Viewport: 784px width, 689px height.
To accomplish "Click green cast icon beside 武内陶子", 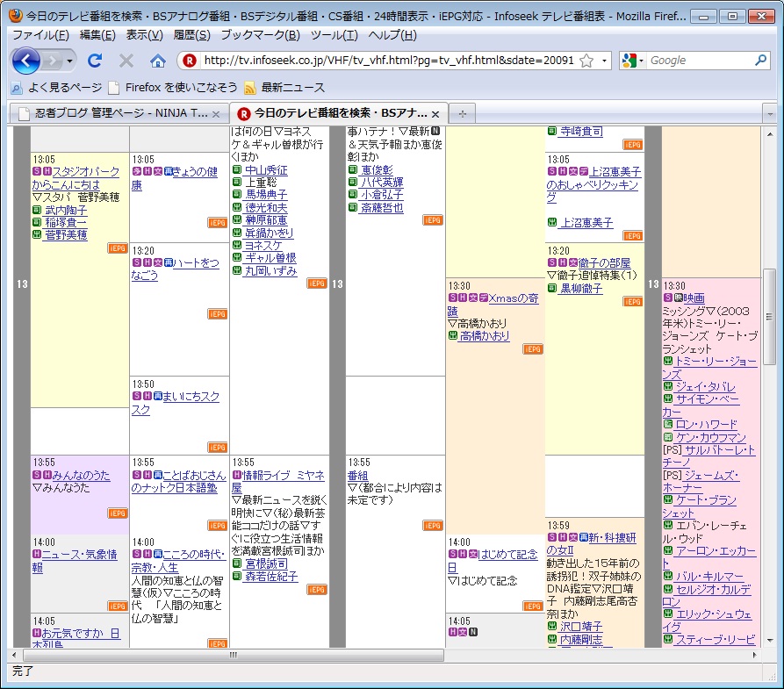I will pos(37,210).
